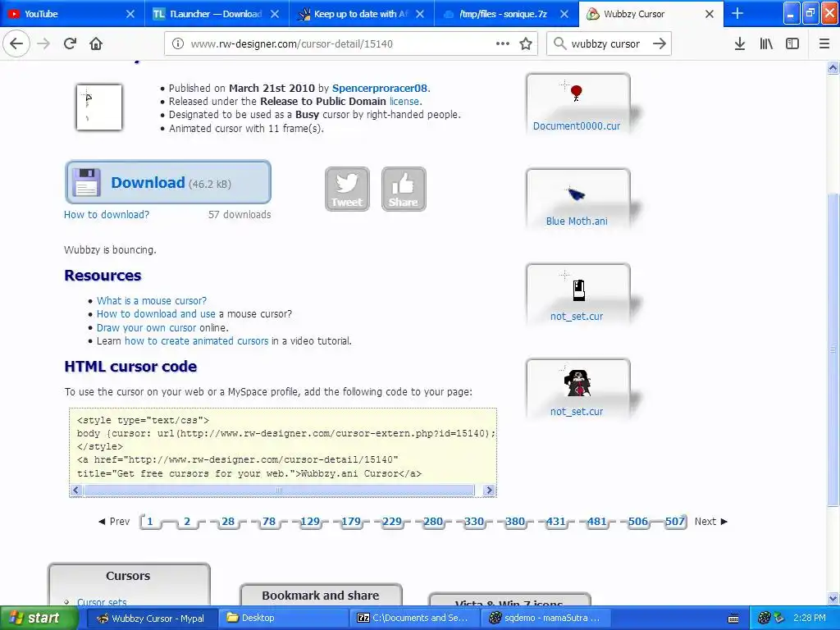Image resolution: width=840 pixels, height=630 pixels.
Task: Open the Cursor sets link
Action: click(102, 602)
